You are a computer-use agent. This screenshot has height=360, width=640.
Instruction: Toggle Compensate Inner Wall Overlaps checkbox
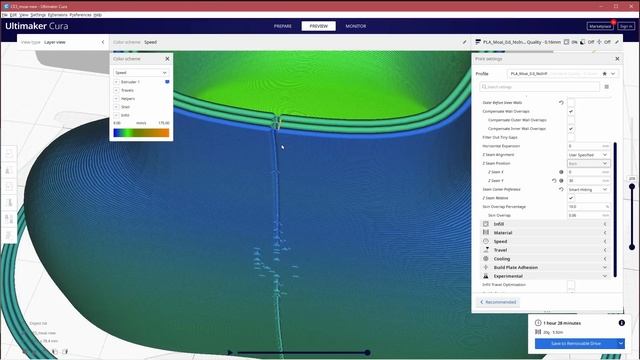(x=571, y=129)
